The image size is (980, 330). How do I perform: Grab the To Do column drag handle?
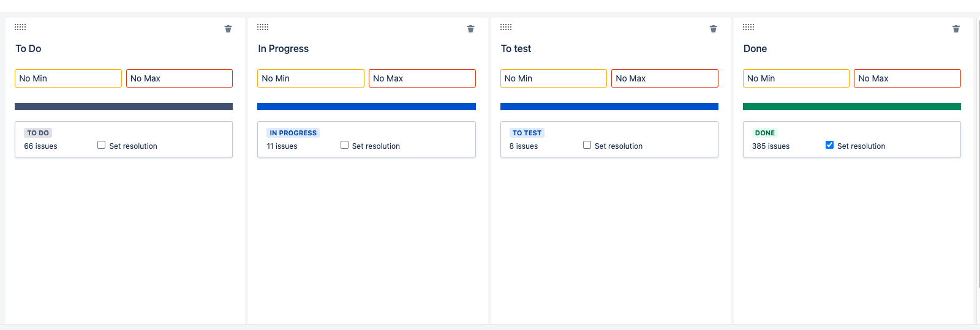[20, 27]
